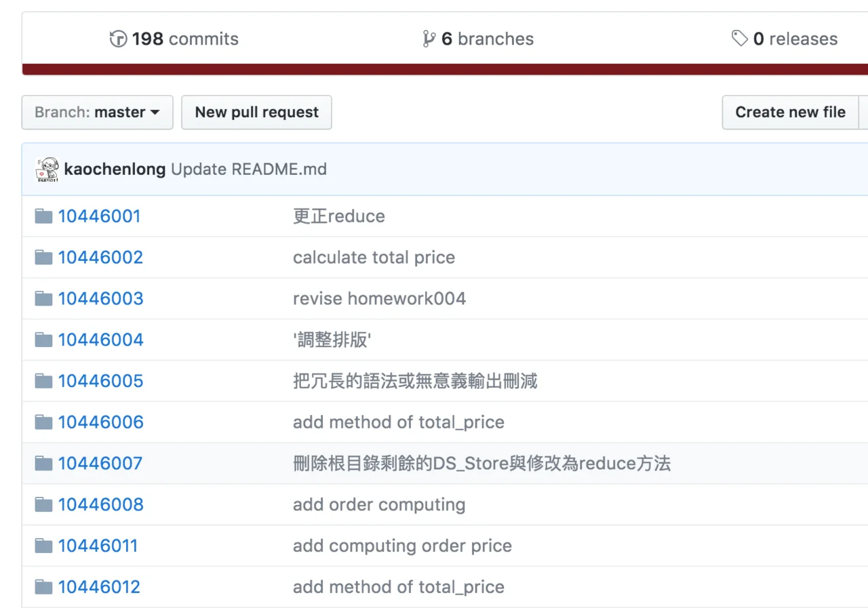Image resolution: width=868 pixels, height=608 pixels.
Task: Go to the 0 releases page
Action: coord(795,39)
